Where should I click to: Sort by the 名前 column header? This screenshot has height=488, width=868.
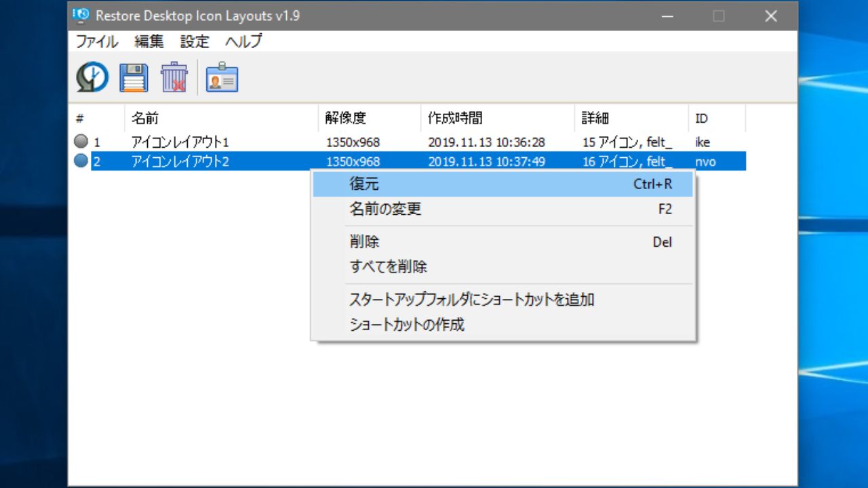tap(222, 118)
